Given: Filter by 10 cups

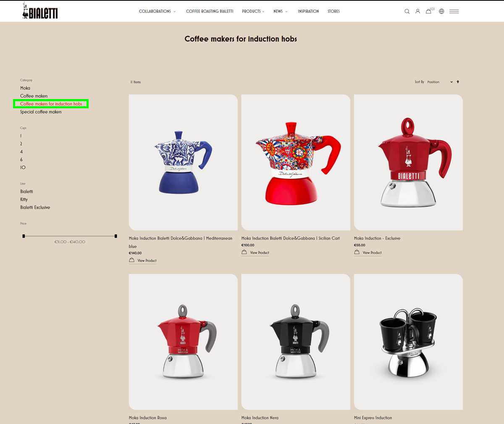Looking at the screenshot, I should pyautogui.click(x=23, y=168).
